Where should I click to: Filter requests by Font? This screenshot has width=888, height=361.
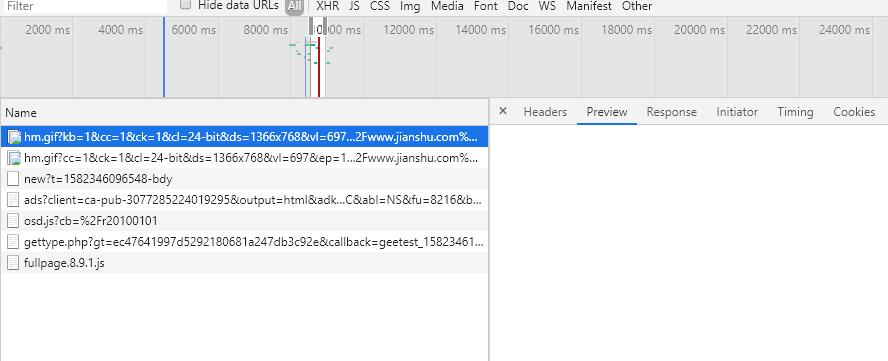(x=485, y=6)
